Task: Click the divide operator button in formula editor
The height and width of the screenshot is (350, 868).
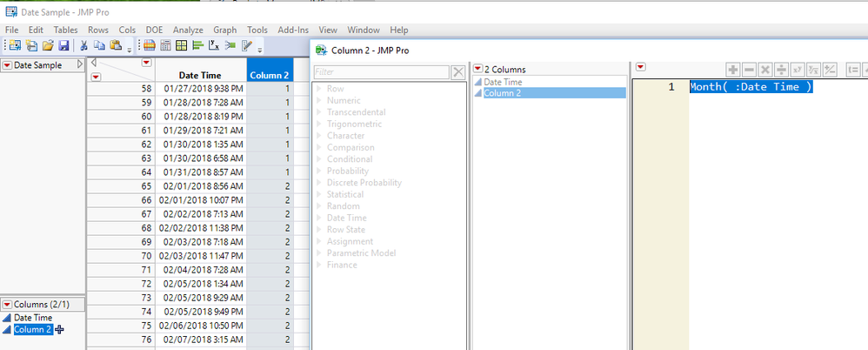Action: (781, 70)
